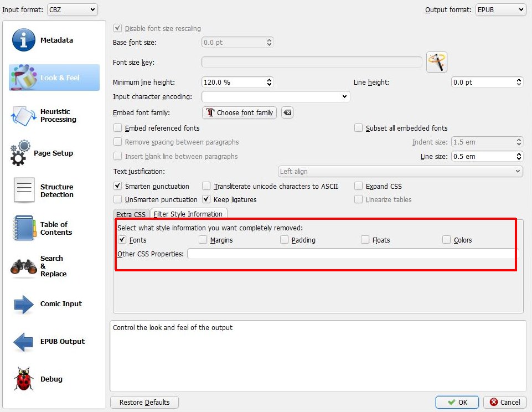
Task: Open the Text justification dropdown
Action: click(x=400, y=171)
